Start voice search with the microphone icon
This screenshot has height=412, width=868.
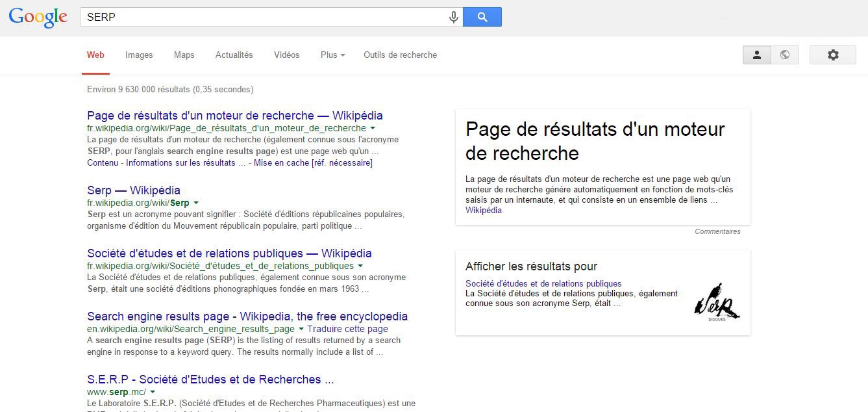tap(454, 18)
